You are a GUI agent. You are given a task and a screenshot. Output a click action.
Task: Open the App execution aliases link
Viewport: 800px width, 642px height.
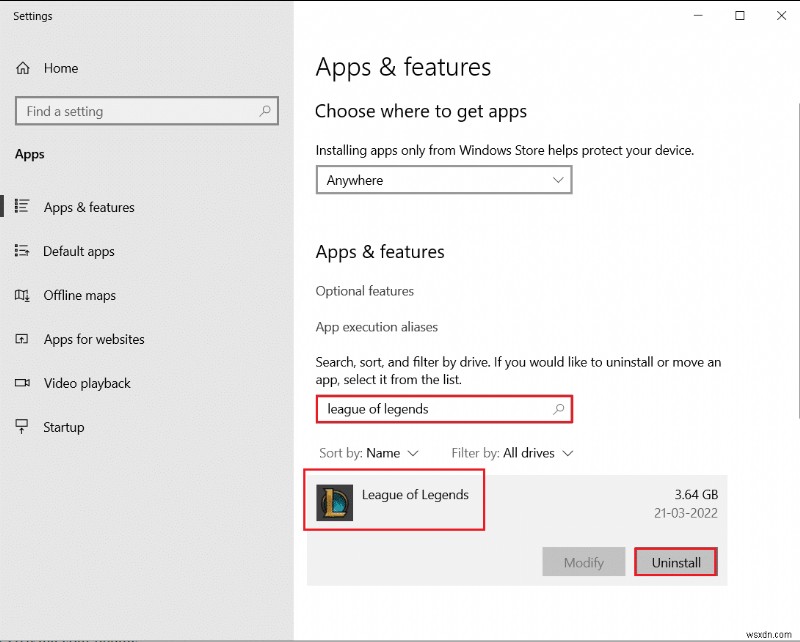(x=377, y=327)
